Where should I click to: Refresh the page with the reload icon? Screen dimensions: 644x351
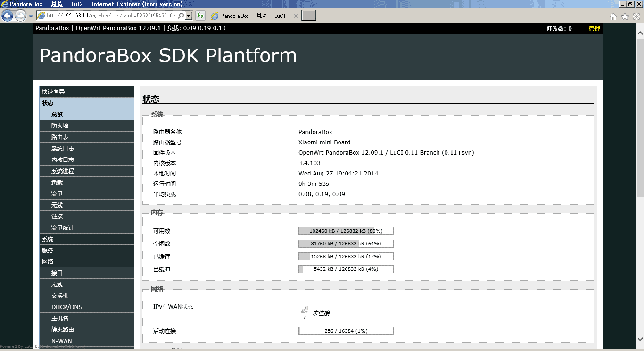(x=200, y=16)
